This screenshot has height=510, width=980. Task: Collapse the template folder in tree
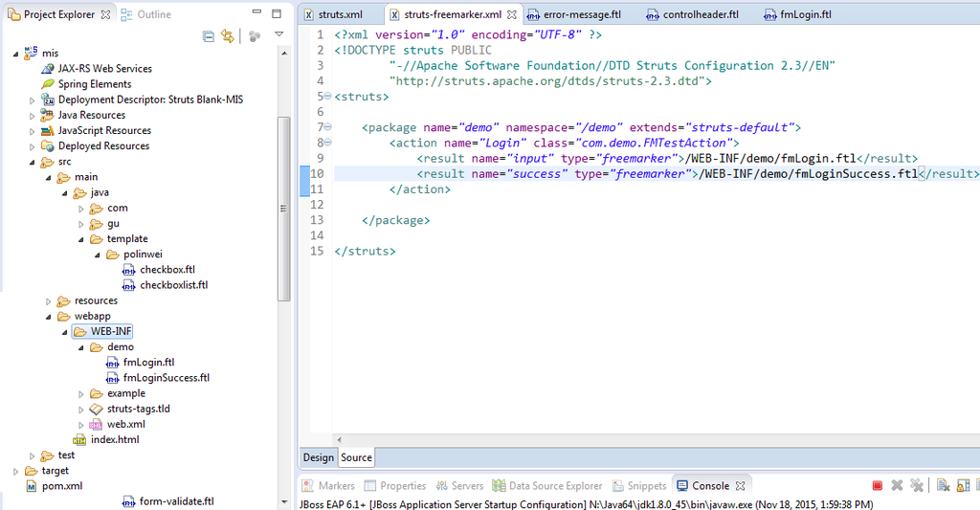click(x=82, y=239)
